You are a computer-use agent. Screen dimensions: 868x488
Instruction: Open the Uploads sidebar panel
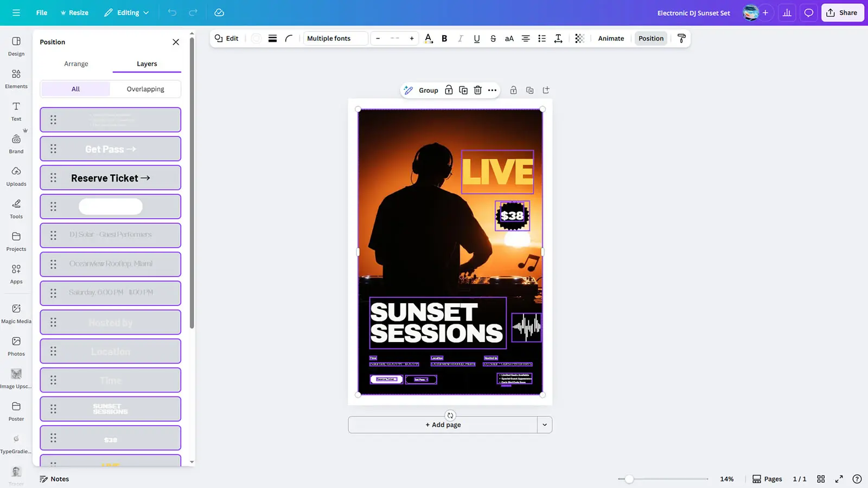point(16,176)
